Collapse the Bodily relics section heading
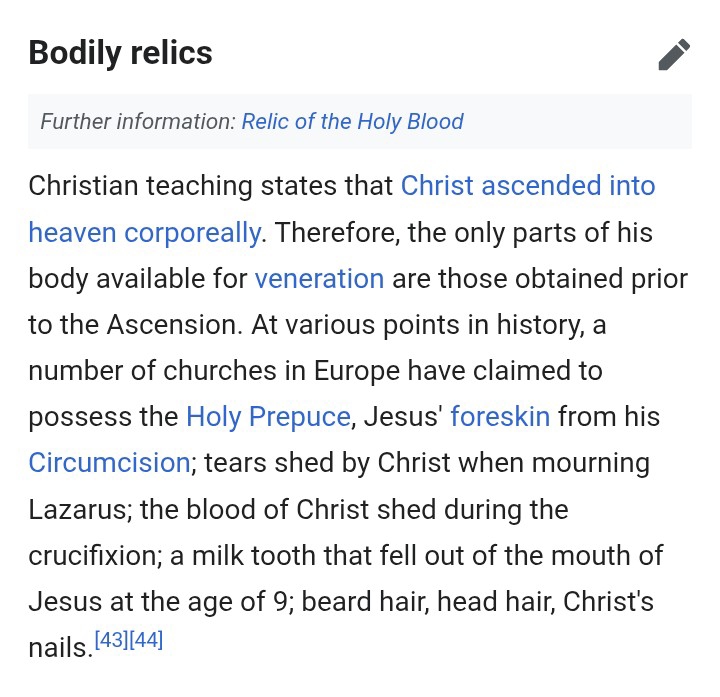The width and height of the screenshot is (720, 697). 121,53
